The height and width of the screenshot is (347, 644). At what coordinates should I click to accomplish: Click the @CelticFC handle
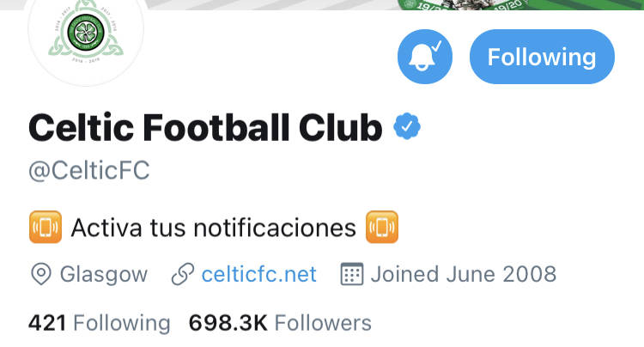tap(89, 171)
